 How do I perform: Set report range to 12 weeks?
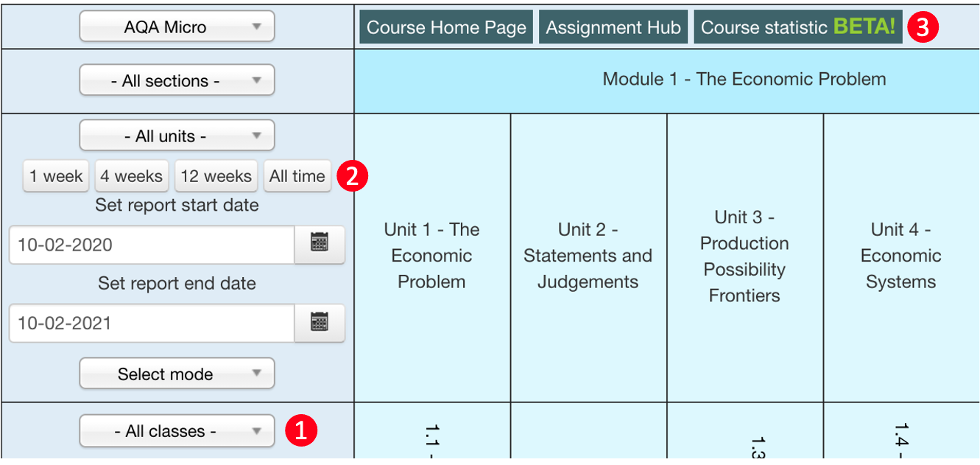pos(216,176)
